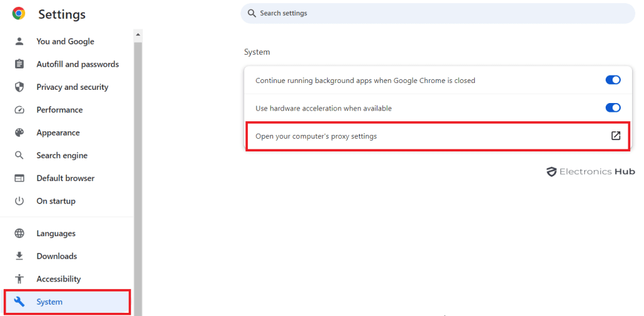Click the sidebar scrollbar up arrow
644x316 pixels.
click(138, 35)
